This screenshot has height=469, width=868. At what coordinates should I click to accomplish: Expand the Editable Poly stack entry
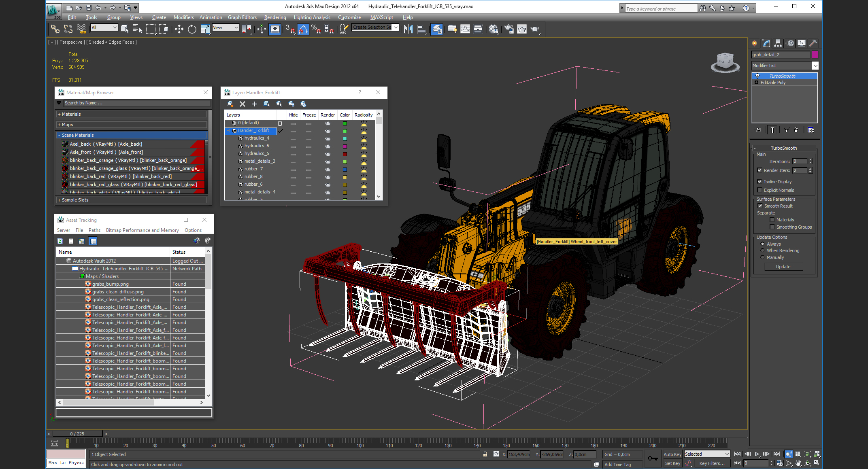[x=756, y=83]
